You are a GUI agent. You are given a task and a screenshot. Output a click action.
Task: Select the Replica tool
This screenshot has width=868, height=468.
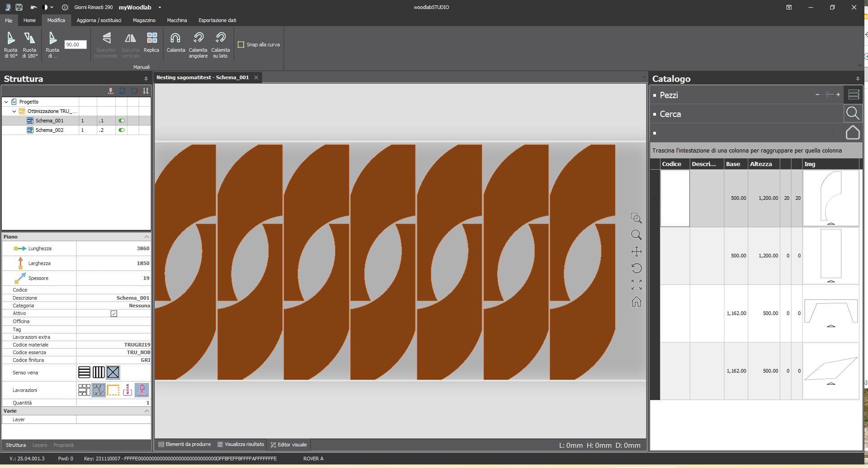pyautogui.click(x=152, y=39)
